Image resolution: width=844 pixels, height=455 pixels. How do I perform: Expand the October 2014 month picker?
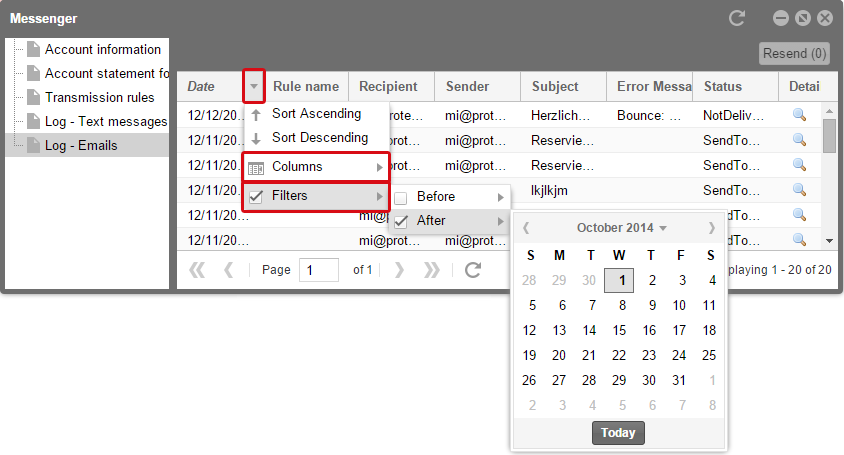click(x=622, y=228)
